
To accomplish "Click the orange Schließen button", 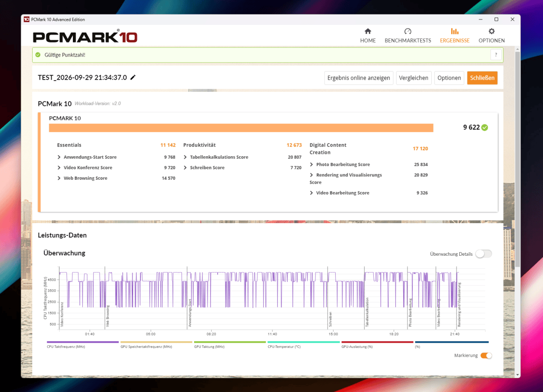I will [x=482, y=78].
